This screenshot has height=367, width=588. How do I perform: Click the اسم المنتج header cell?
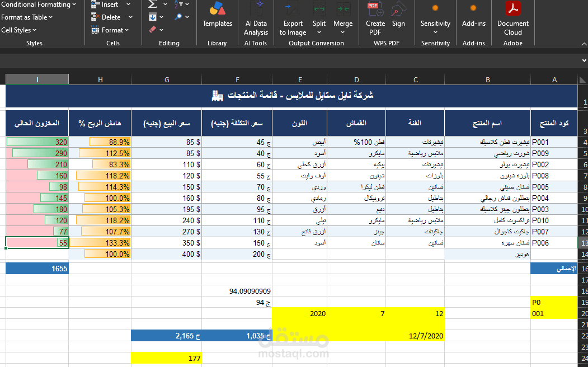pyautogui.click(x=487, y=123)
